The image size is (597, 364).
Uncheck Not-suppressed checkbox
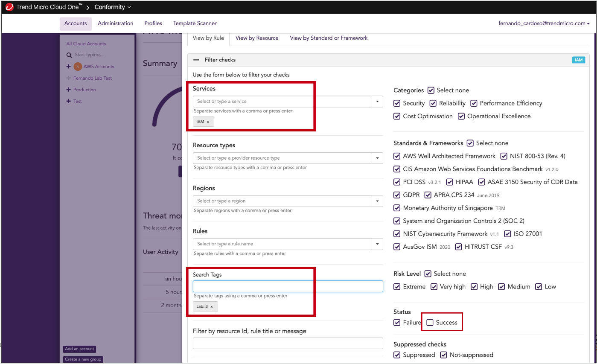[444, 355]
